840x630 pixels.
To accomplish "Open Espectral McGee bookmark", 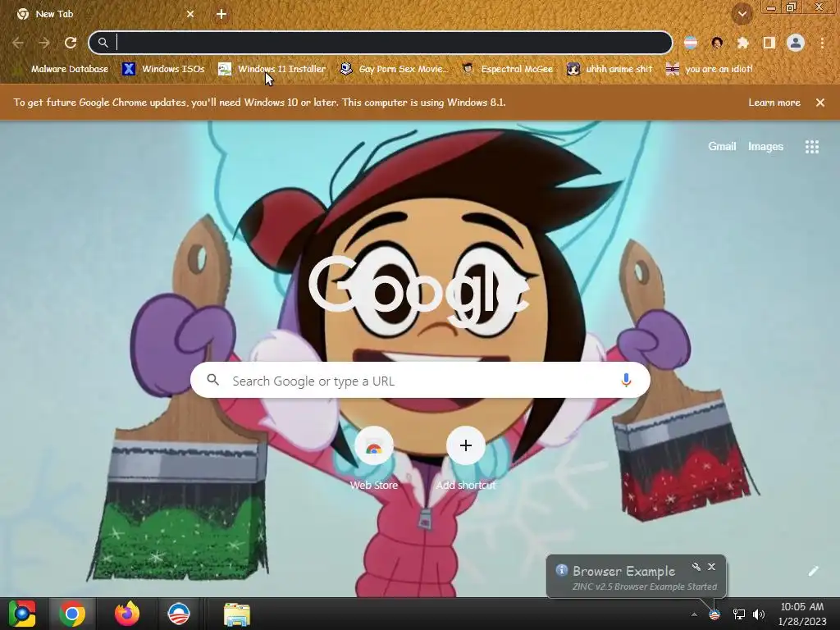I will click(x=507, y=69).
